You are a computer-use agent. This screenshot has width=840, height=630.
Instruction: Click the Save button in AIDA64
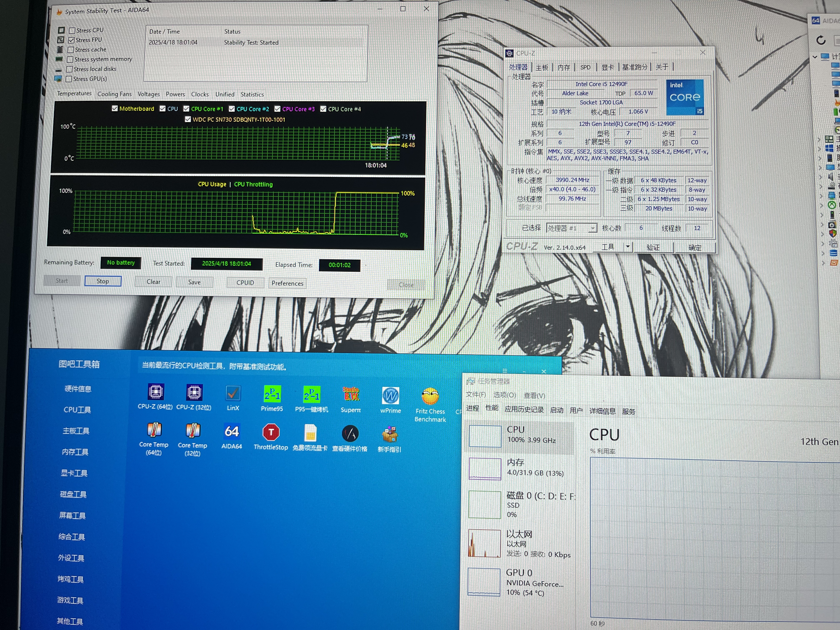point(194,282)
